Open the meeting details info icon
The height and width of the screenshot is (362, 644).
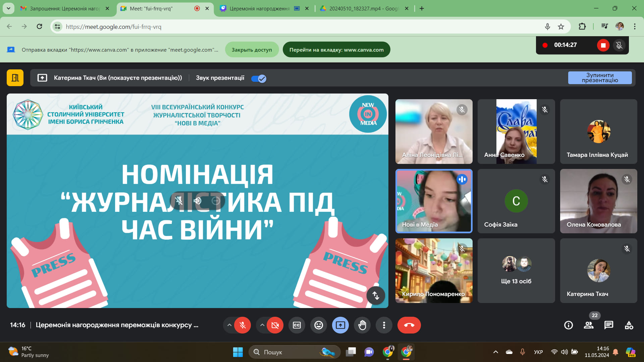pyautogui.click(x=569, y=325)
